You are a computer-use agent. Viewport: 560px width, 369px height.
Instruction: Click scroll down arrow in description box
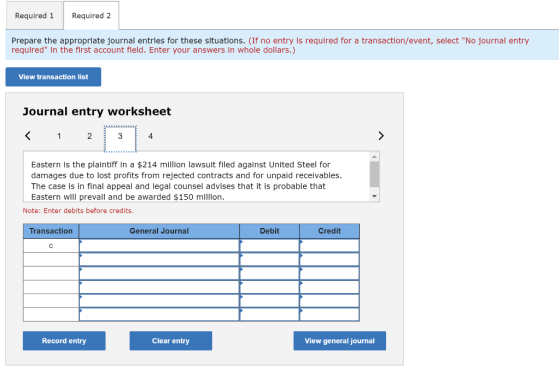[374, 196]
